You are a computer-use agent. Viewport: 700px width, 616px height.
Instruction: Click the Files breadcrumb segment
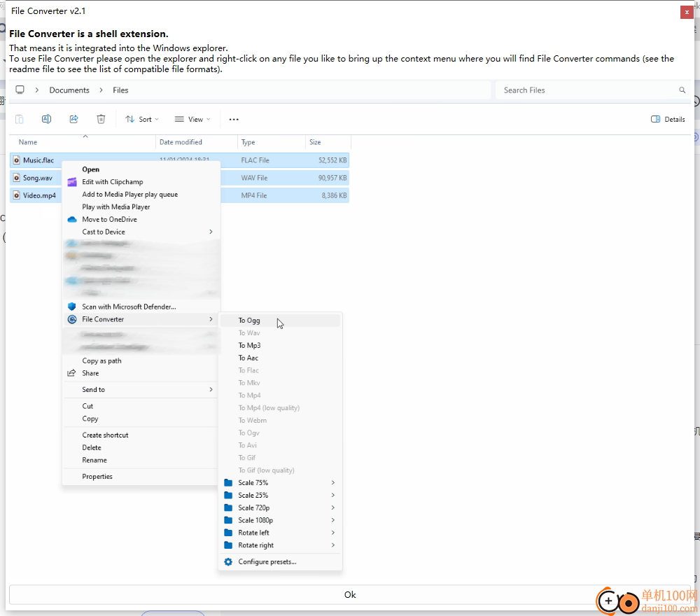coord(120,90)
